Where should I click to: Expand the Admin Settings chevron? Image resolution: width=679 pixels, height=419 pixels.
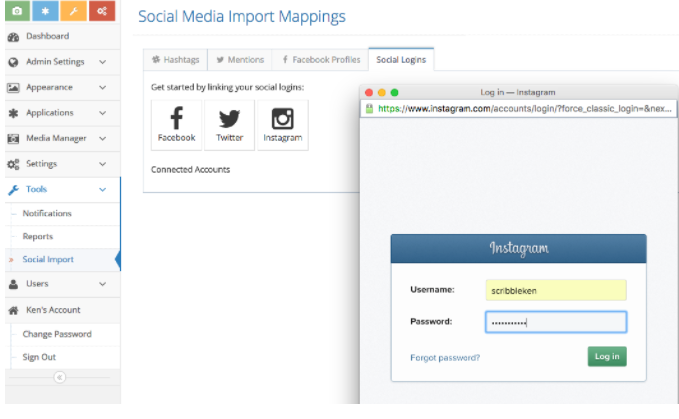pos(103,62)
